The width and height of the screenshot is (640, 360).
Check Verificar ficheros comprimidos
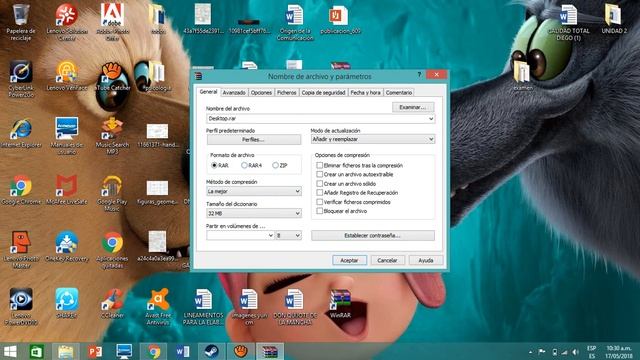tap(353, 202)
